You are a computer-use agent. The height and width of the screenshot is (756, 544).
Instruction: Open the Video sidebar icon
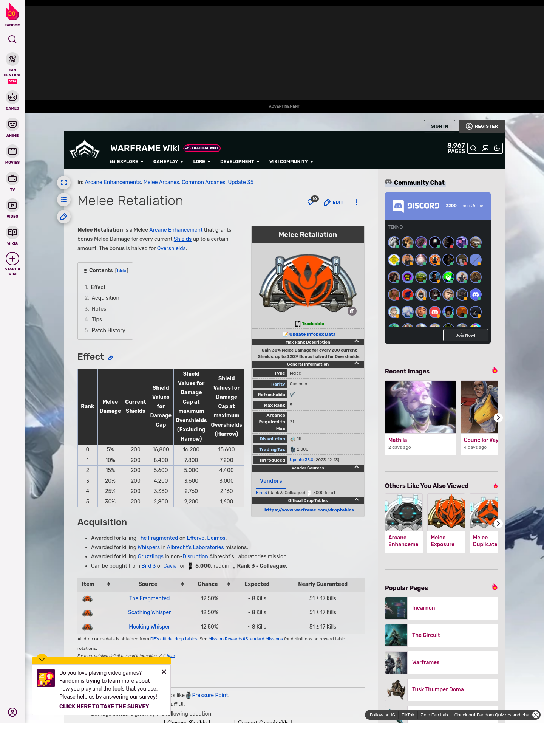pyautogui.click(x=12, y=205)
